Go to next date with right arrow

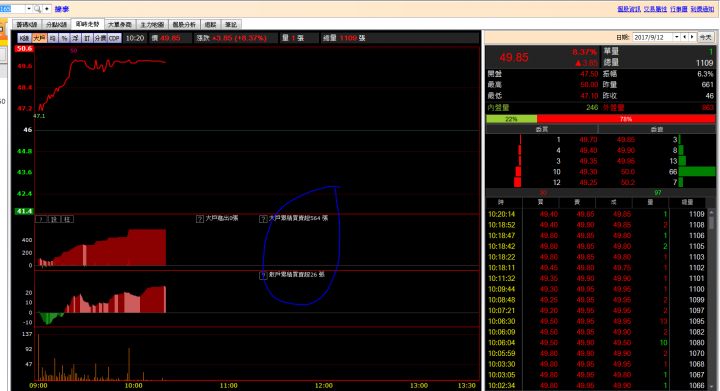692,37
